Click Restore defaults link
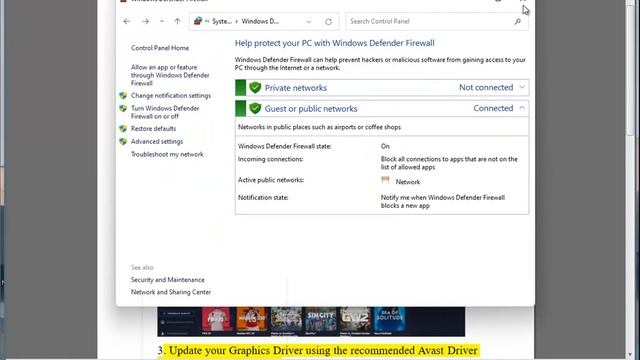This screenshot has height=360, width=640. click(153, 129)
